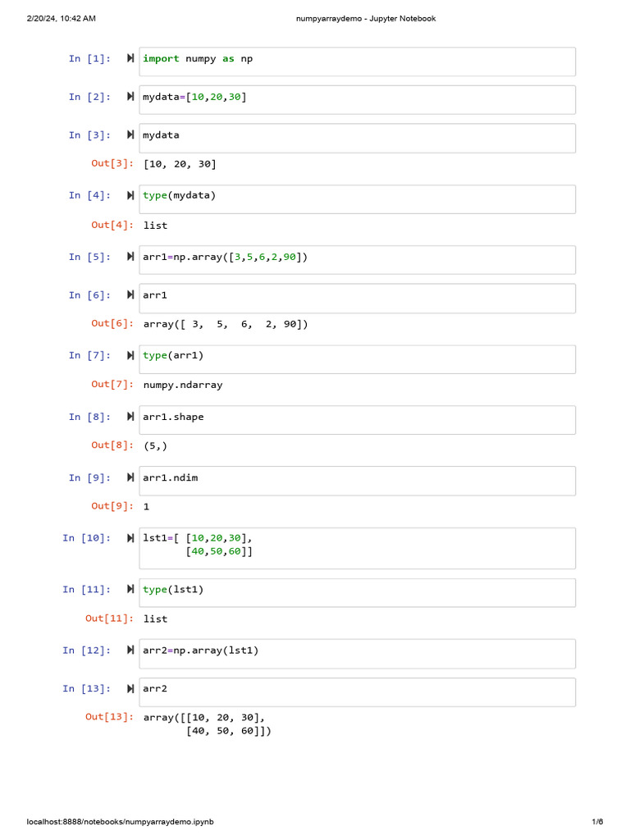The height and width of the screenshot is (840, 630).
Task: Run cell In [3] using its run icon
Action: [x=130, y=135]
